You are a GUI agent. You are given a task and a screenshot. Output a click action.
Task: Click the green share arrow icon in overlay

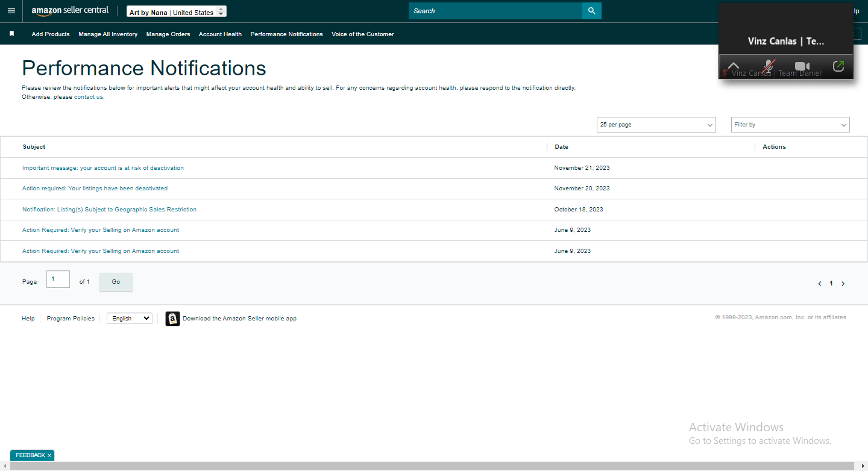coord(838,66)
